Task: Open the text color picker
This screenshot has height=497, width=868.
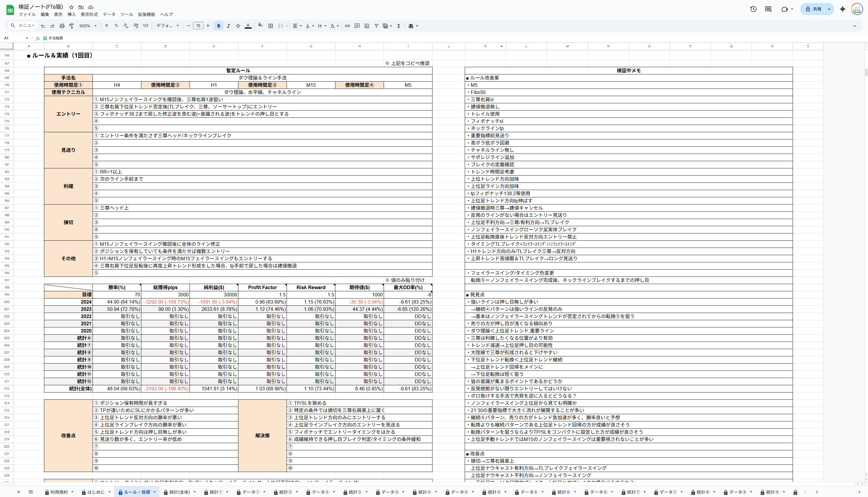Action: [248, 26]
